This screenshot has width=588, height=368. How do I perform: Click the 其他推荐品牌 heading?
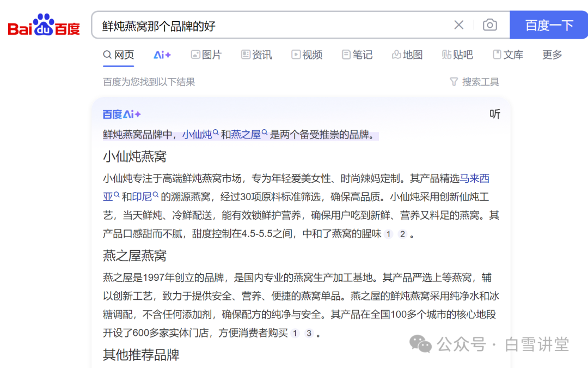[x=141, y=355]
